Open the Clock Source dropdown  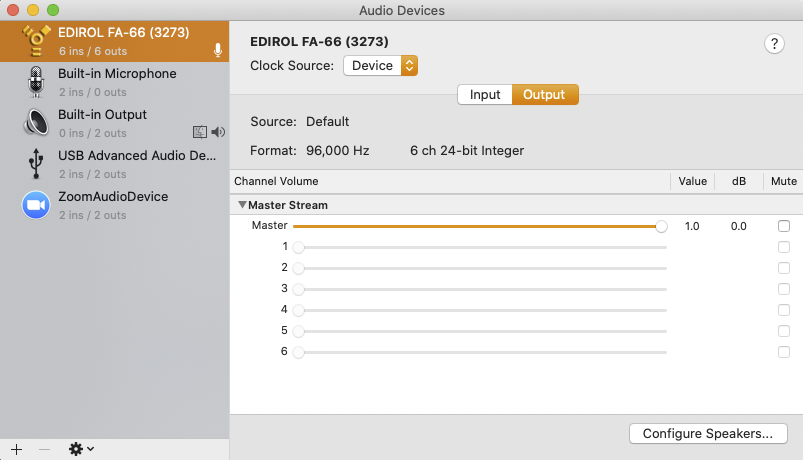(381, 66)
